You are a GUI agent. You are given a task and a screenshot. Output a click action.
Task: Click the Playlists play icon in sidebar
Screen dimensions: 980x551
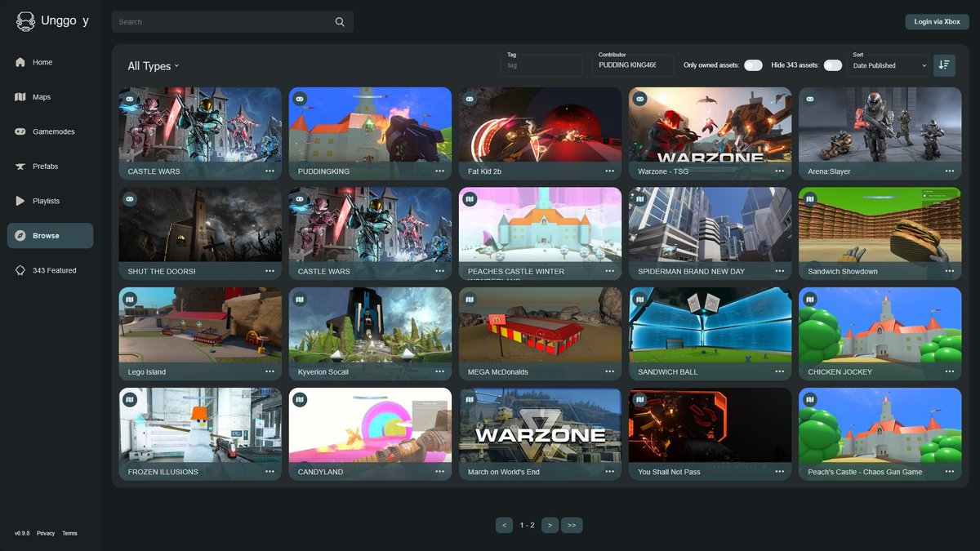[20, 201]
